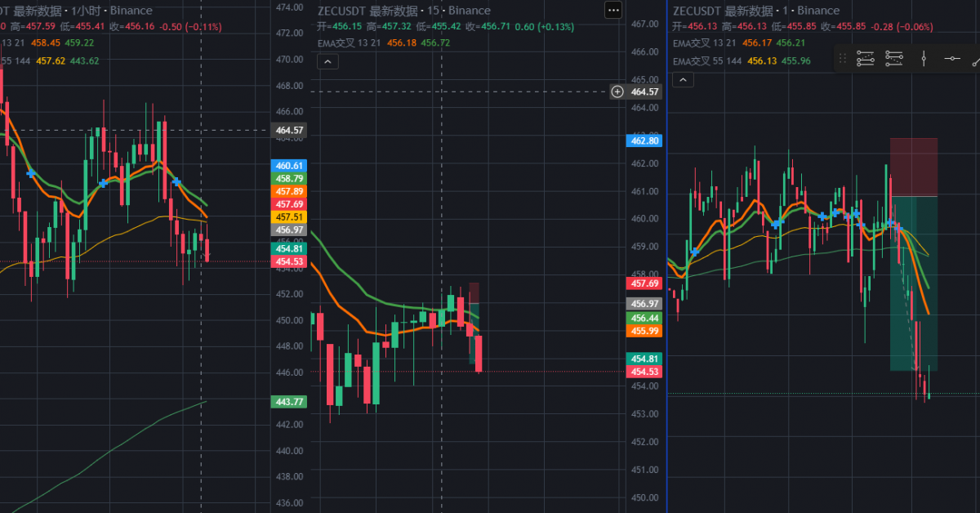The image size is (980, 513).
Task: Open ZECUSDT 1 Binance symbol title
Action: 756,11
